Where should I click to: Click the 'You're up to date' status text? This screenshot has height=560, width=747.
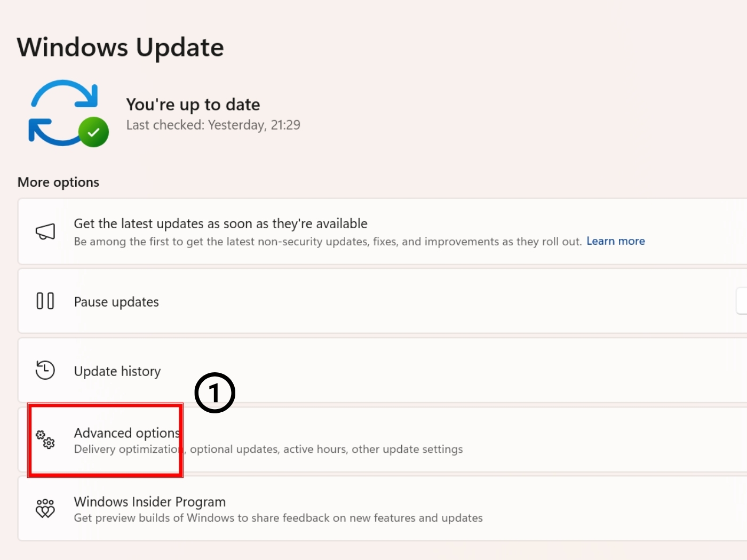click(x=193, y=105)
